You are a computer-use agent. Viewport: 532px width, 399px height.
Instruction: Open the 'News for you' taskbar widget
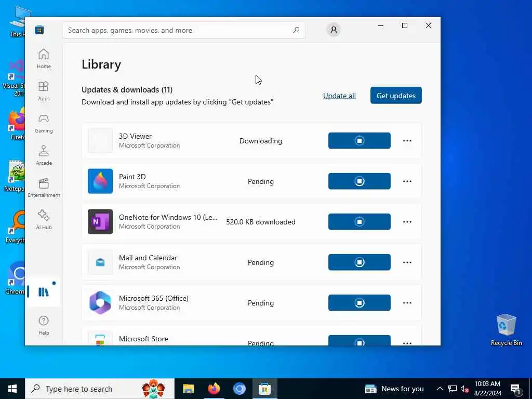pyautogui.click(x=394, y=389)
